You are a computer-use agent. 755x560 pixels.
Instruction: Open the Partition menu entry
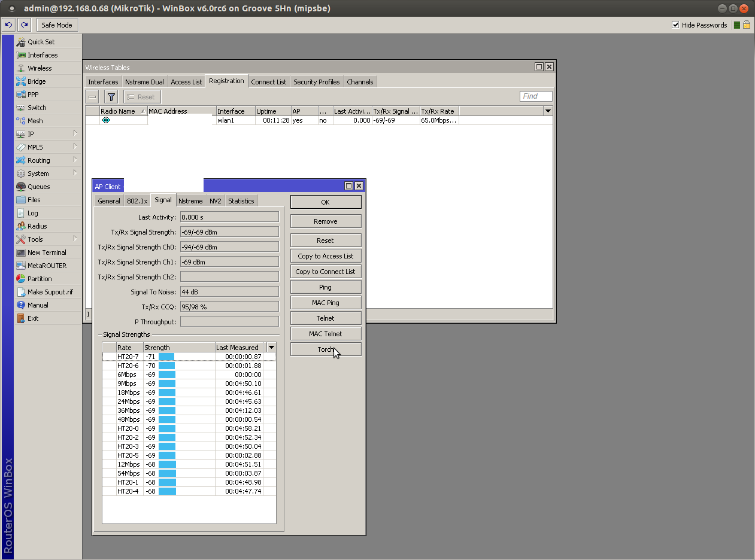pyautogui.click(x=40, y=279)
